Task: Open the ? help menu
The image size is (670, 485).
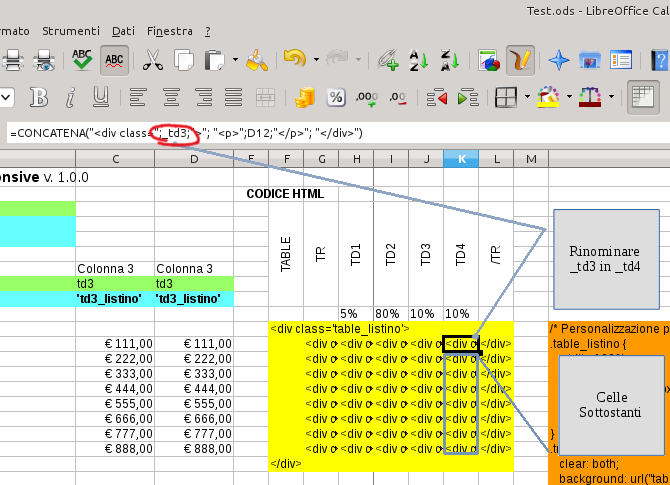Action: click(207, 31)
